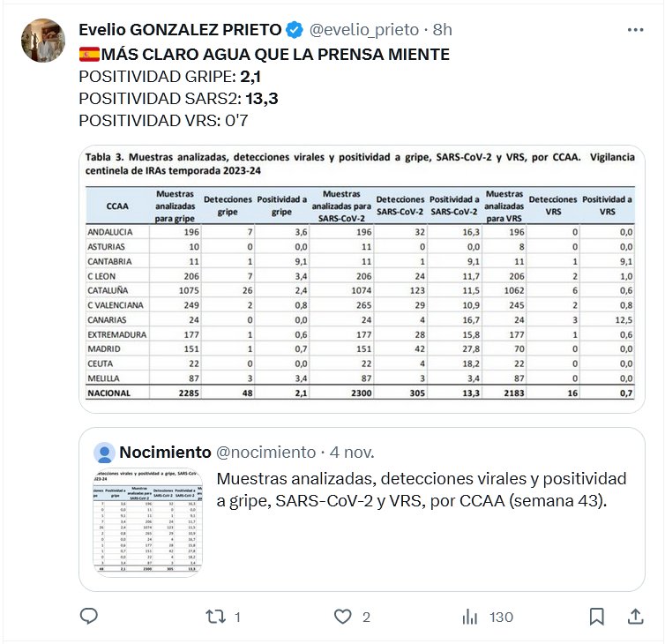Like the tweet with heart icon
Viewport: 665px width, 644px height.
343,617
